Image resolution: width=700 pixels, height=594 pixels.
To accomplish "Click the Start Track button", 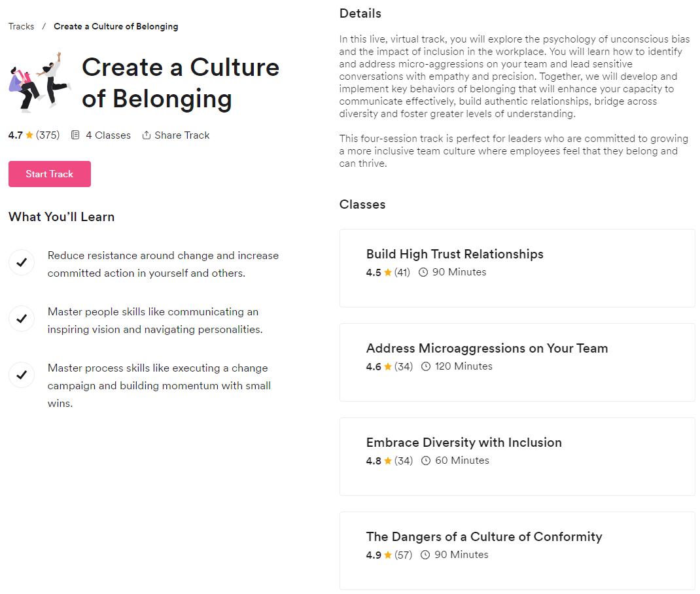I will (50, 174).
